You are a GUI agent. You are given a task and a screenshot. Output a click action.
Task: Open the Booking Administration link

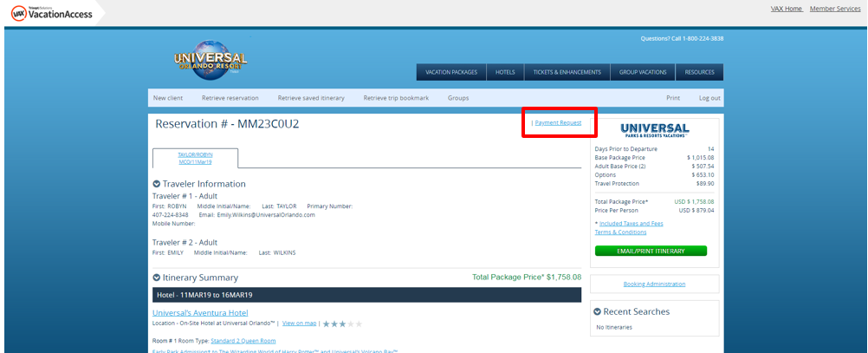(x=654, y=284)
